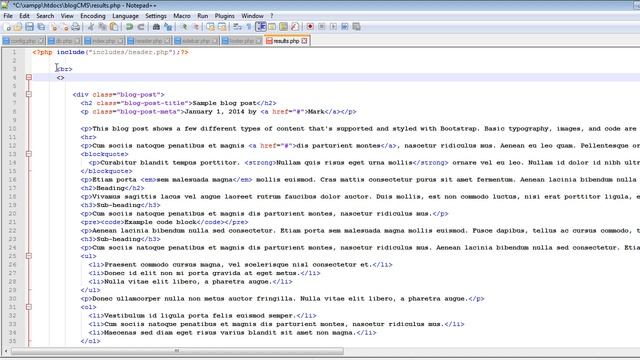Click the Heading h2 text on line 17

[110, 188]
